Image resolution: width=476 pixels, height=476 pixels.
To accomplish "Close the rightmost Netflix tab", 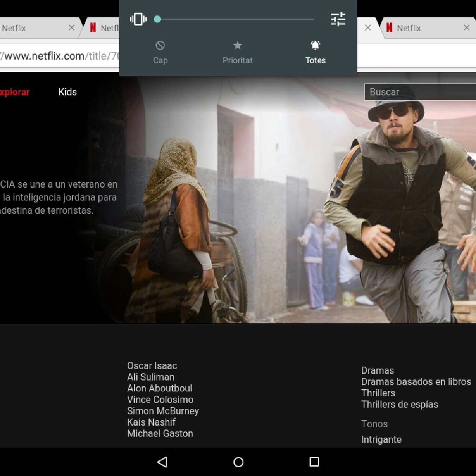I will (x=466, y=28).
